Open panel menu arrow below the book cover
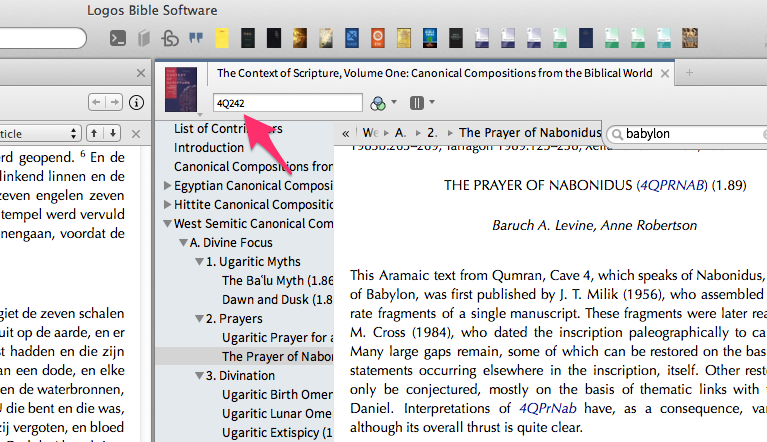Screen dimensions: 767x442 (x=200, y=115)
